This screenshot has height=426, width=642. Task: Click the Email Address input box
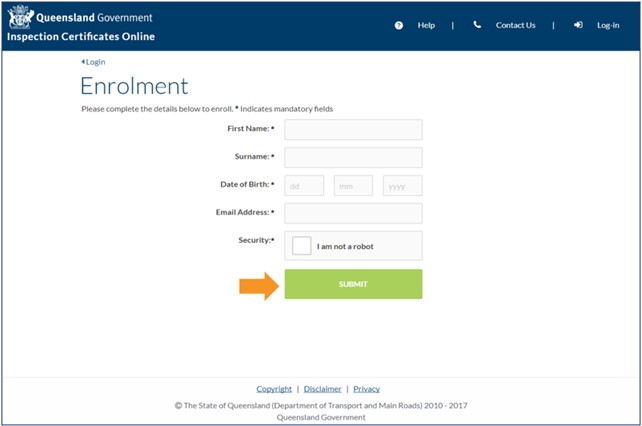coord(353,213)
